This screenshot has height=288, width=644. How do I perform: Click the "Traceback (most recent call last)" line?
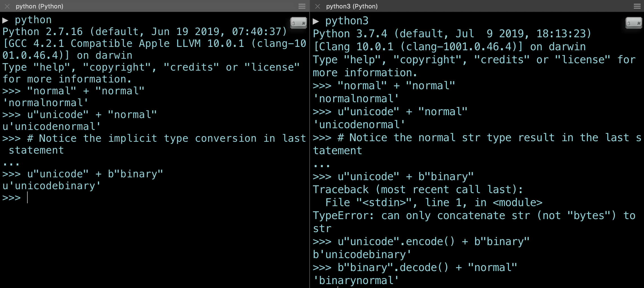[418, 190]
